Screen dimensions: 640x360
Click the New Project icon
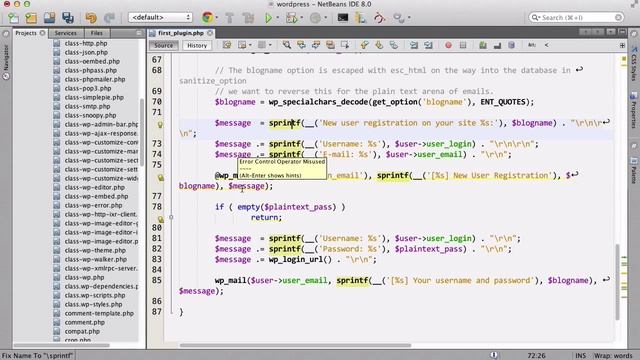tap(31, 18)
